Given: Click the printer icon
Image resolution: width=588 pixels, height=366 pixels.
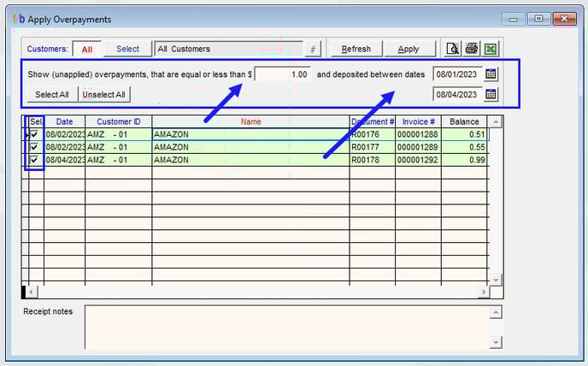Looking at the screenshot, I should (x=472, y=49).
